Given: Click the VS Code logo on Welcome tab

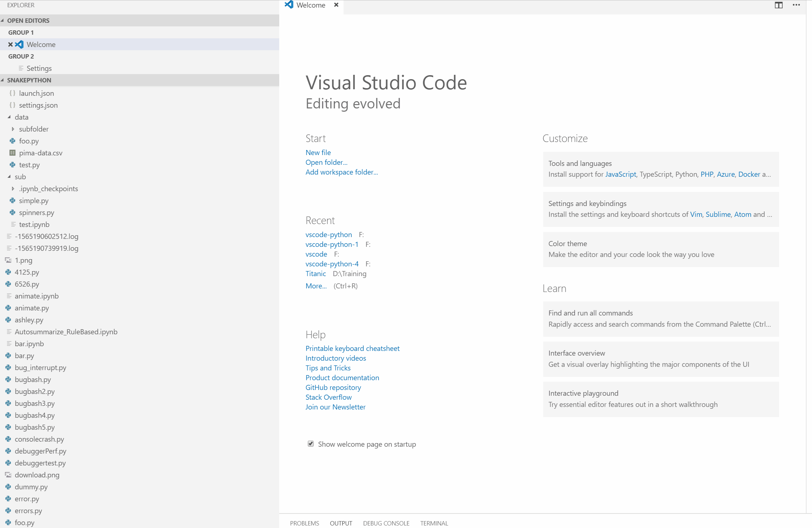Looking at the screenshot, I should pyautogui.click(x=289, y=5).
